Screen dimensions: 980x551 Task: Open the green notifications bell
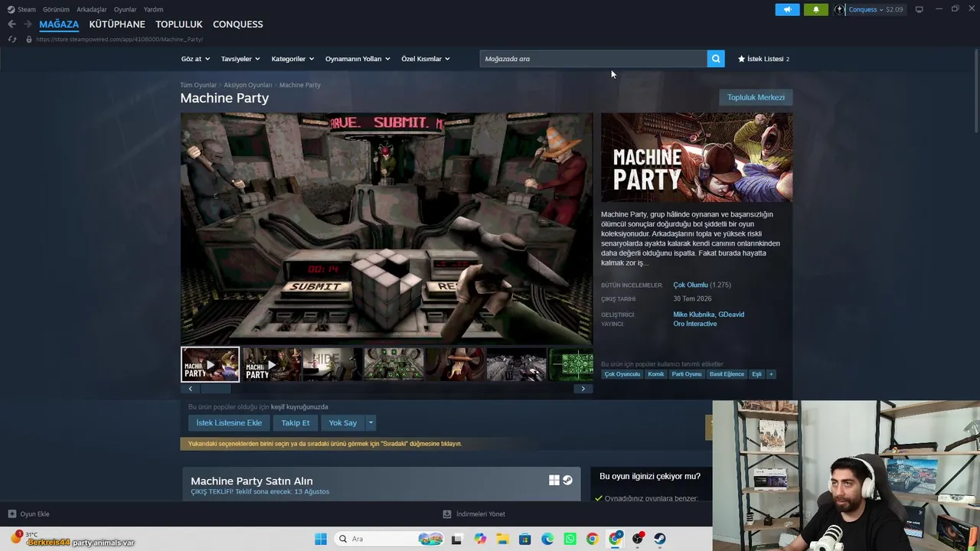(x=815, y=9)
